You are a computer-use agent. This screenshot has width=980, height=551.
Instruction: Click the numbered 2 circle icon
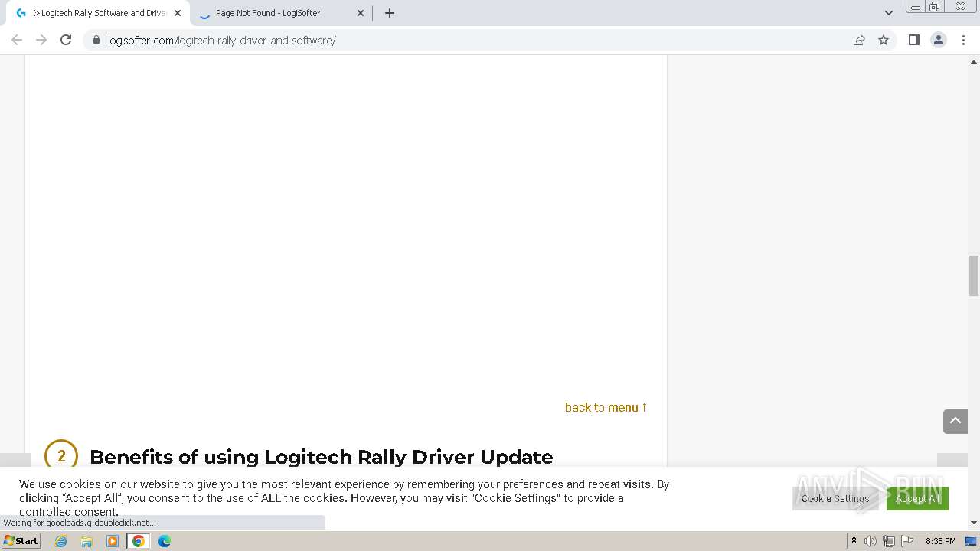61,455
